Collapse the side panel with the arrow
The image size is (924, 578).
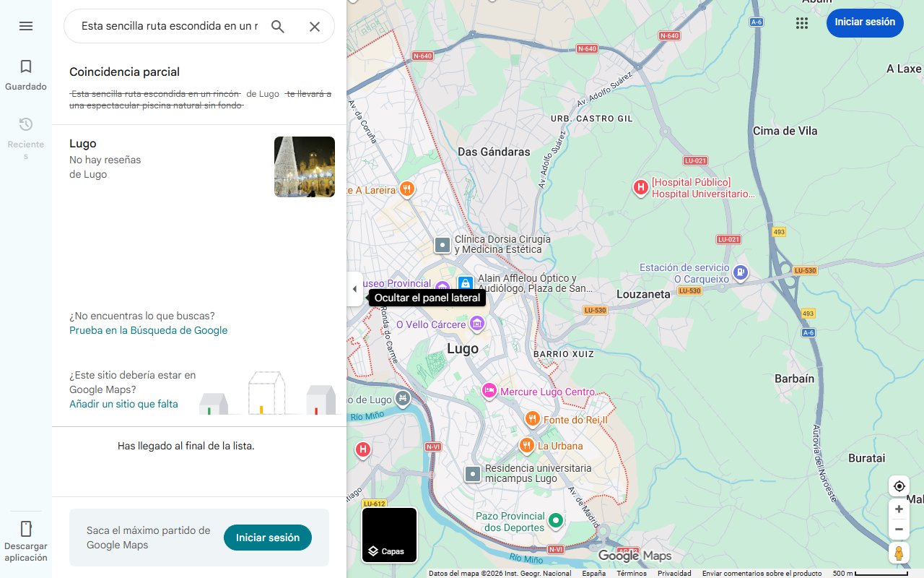click(354, 288)
